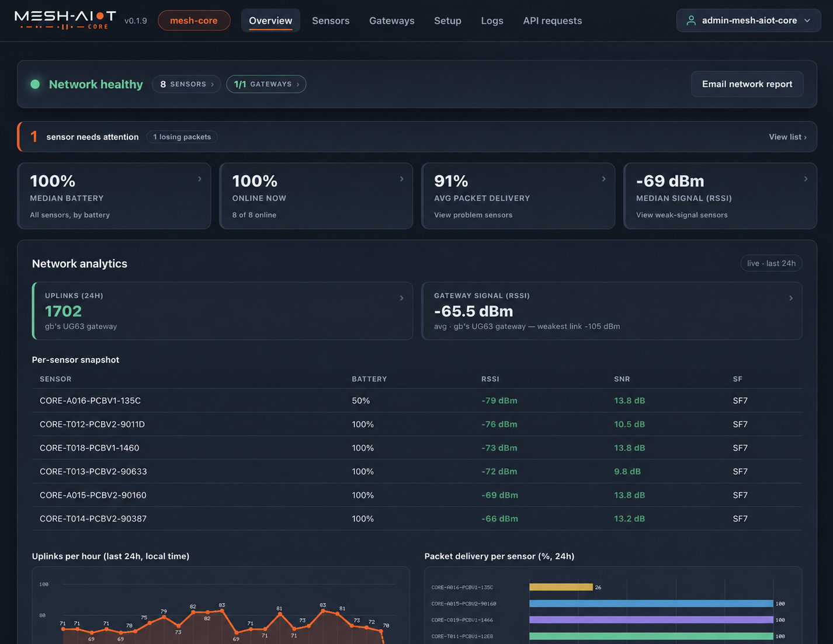Click the green Network healthy status dot
This screenshot has height=644, width=833.
tap(35, 84)
